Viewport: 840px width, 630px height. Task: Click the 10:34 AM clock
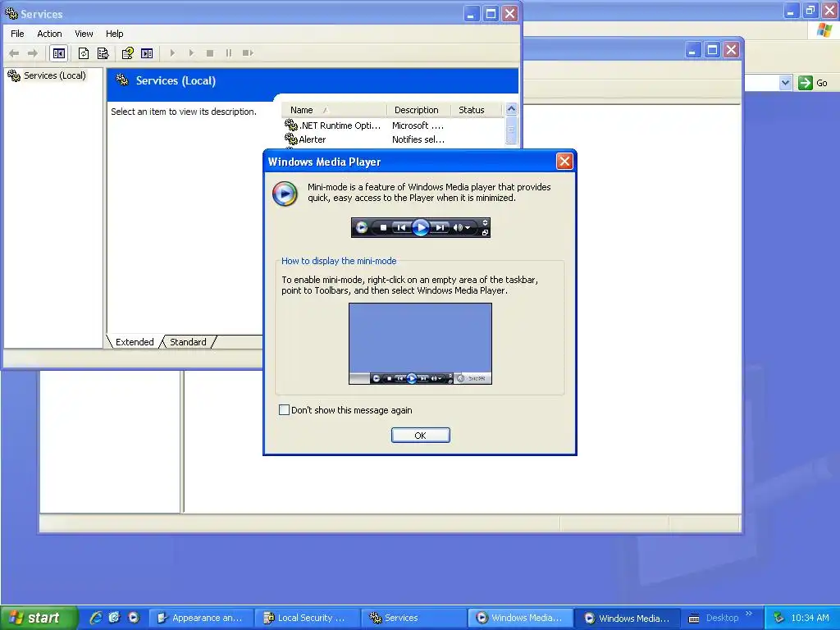point(810,619)
